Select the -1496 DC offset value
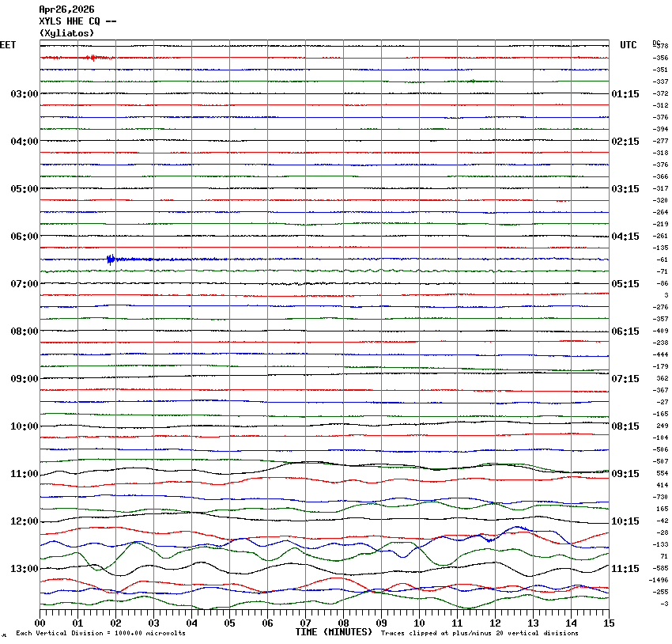This screenshot has height=644, width=672. point(660,580)
